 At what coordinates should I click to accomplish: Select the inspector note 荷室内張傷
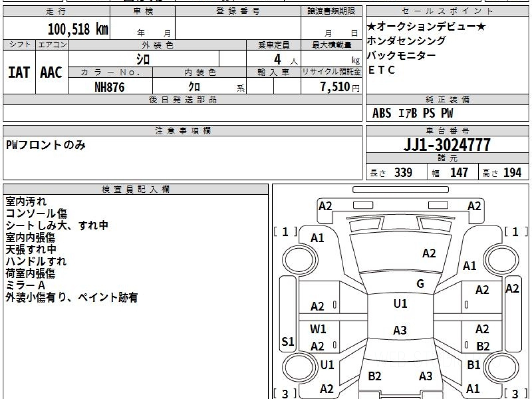click(31, 274)
